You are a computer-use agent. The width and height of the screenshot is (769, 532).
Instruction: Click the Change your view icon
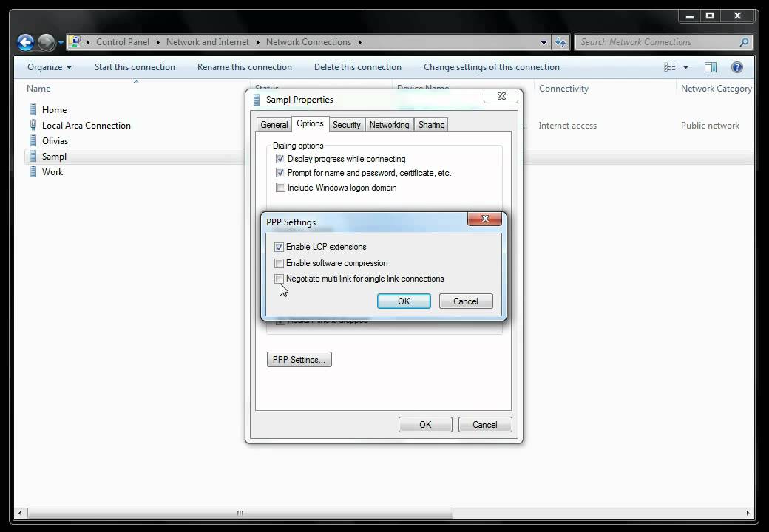669,67
